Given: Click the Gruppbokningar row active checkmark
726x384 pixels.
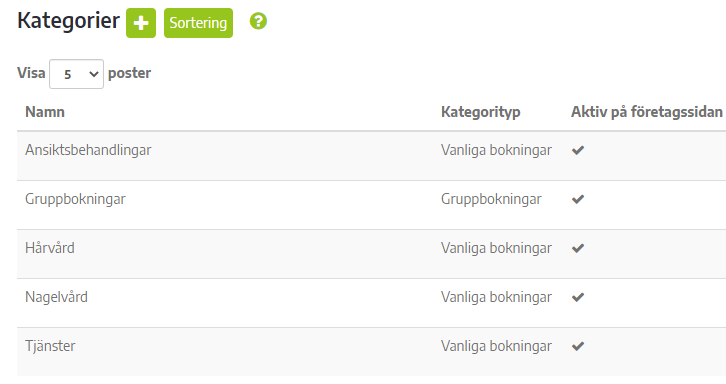Looking at the screenshot, I should point(578,199).
